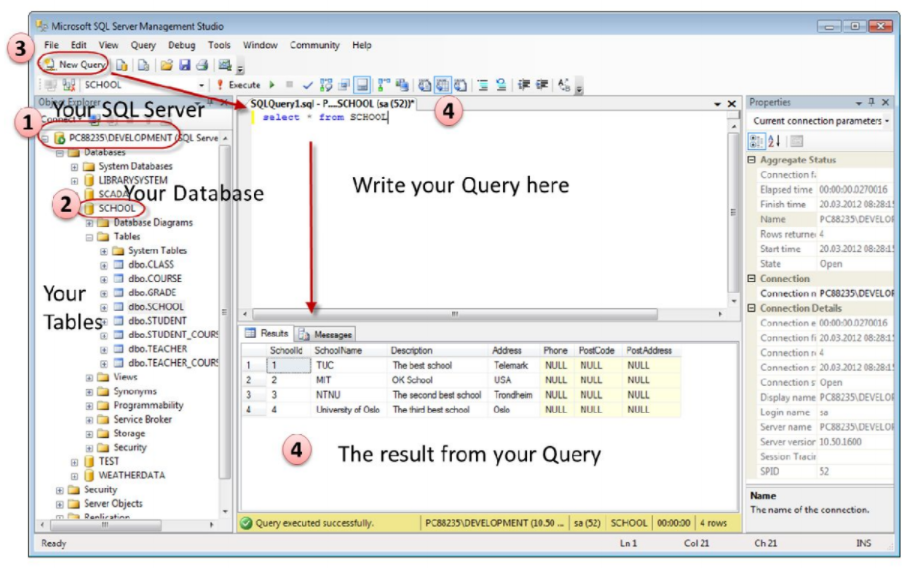Click the query editor vertical scrollbar

pos(734,213)
